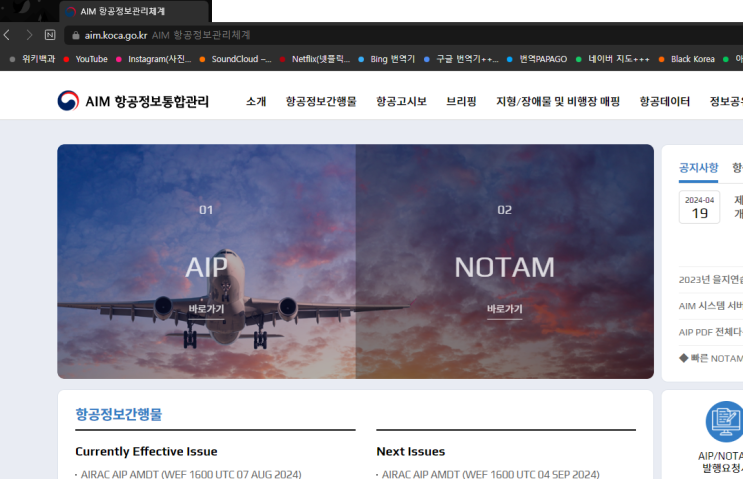Click the browser forward arrow
Viewport: 743px width, 479px height.
tap(29, 35)
